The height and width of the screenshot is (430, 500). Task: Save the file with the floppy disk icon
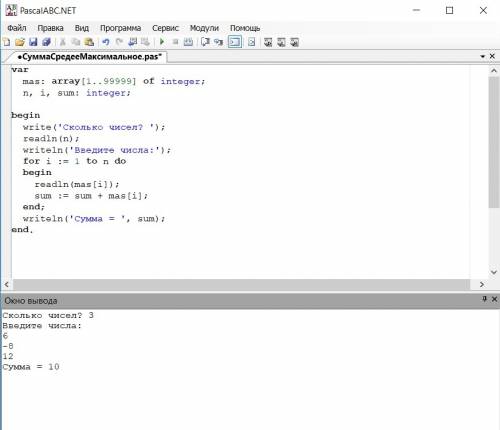pyautogui.click(x=33, y=42)
